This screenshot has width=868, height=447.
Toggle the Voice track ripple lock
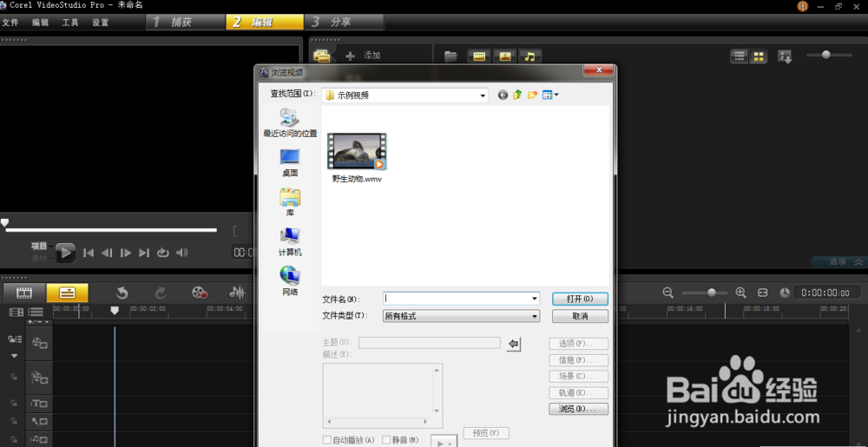tap(15, 422)
